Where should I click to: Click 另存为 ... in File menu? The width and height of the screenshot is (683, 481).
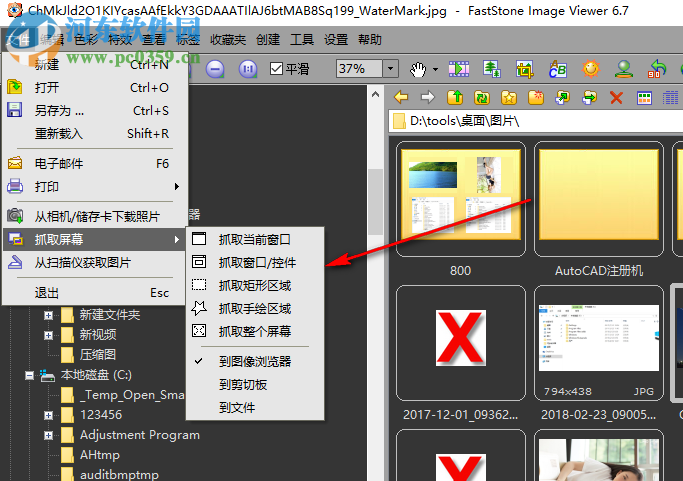[x=95, y=110]
